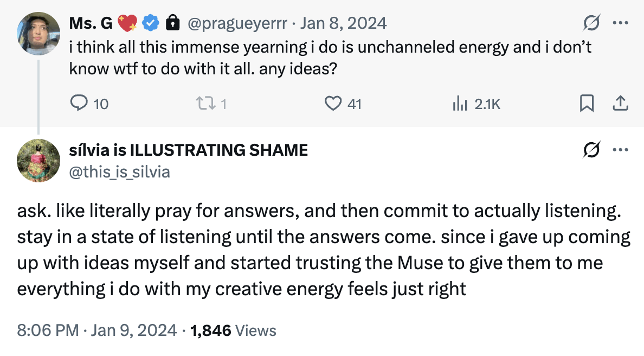Click the Ms. G display name
Viewport: 644px width, 356px height.
pyautogui.click(x=91, y=23)
